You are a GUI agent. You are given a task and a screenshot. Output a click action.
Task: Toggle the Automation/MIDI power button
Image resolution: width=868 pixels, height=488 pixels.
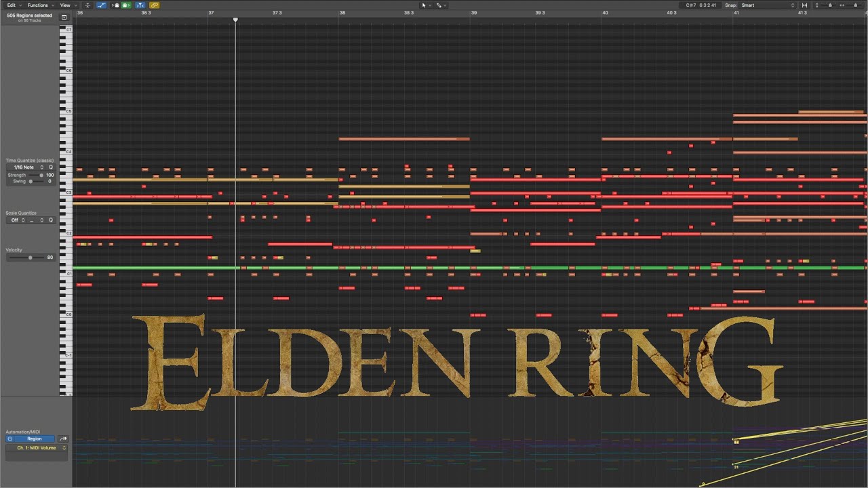pos(10,439)
